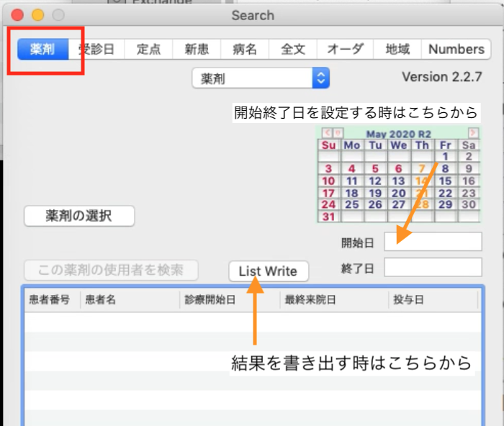Go to next month in calendar
The image size is (504, 426).
click(473, 132)
